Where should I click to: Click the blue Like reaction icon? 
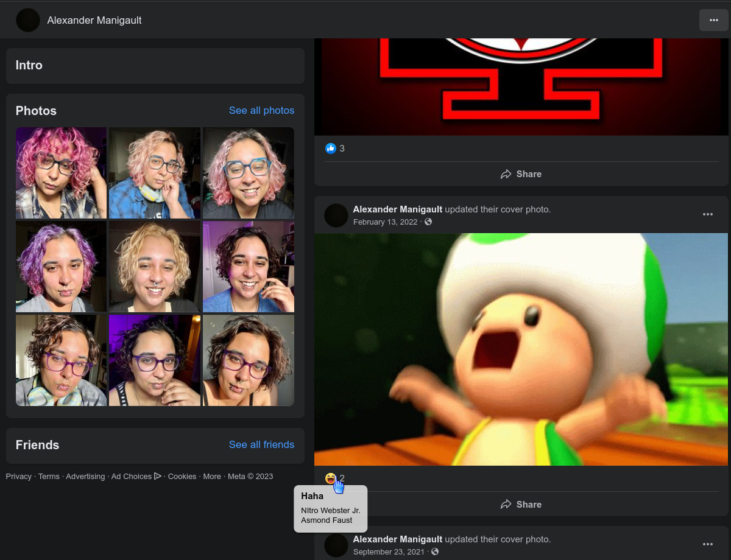331,149
